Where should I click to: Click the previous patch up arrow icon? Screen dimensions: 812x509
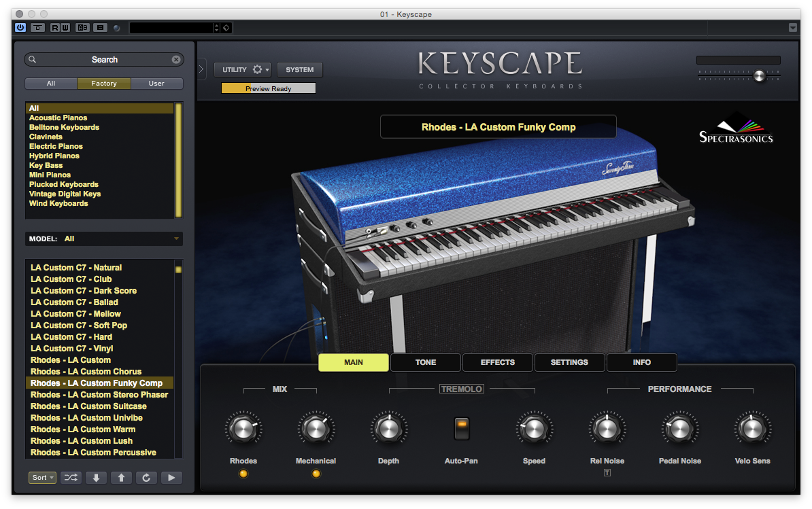pos(121,478)
